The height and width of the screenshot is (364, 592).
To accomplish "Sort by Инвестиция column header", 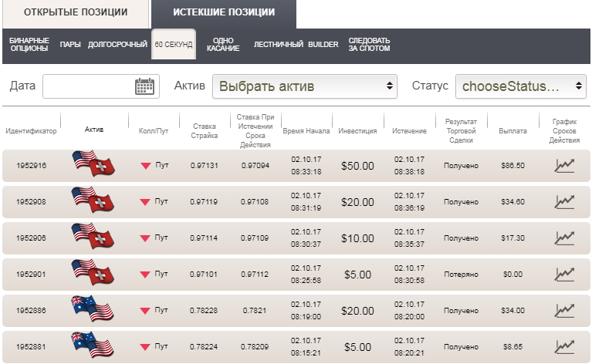I will [x=357, y=131].
